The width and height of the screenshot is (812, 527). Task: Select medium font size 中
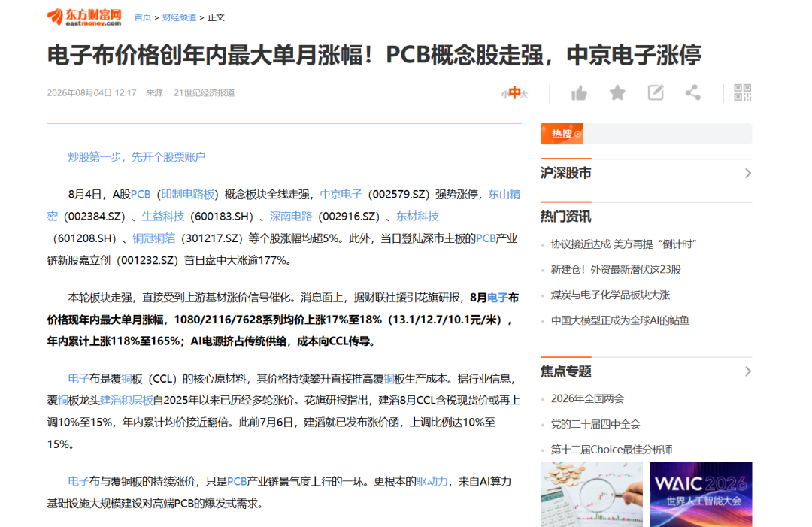coord(514,92)
